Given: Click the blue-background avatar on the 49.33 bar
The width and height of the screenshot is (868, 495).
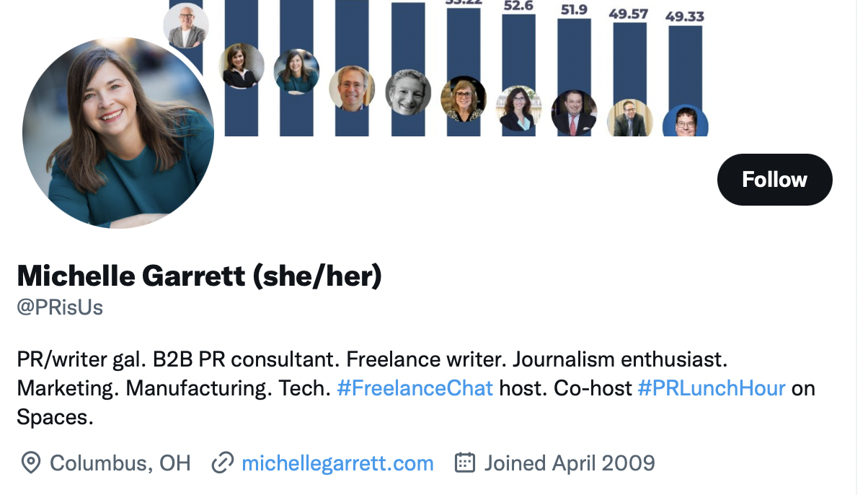Looking at the screenshot, I should click(685, 123).
